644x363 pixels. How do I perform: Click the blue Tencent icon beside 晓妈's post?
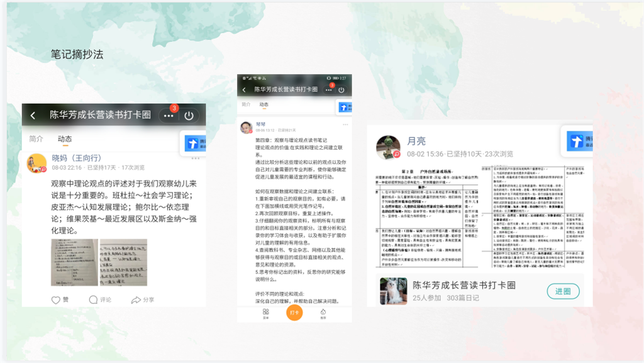195,143
